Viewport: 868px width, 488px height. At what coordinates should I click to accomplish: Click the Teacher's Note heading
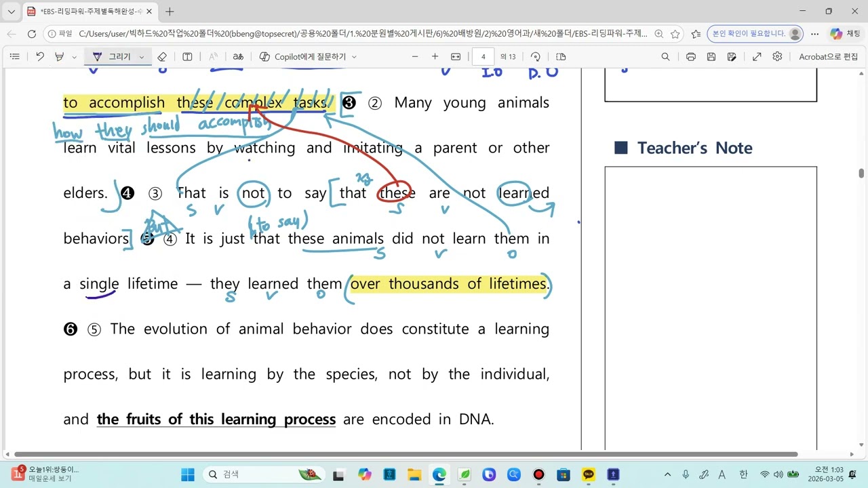click(694, 148)
